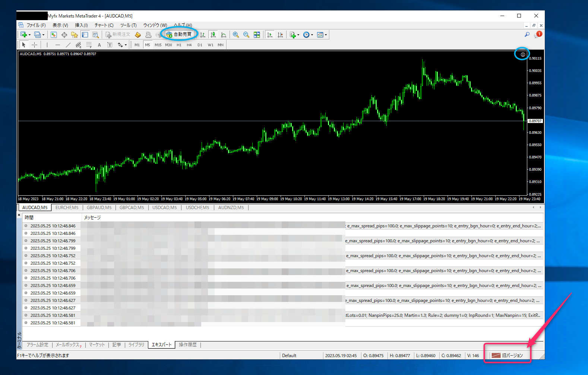Screen dimensions: 588x375
Task: Switch chart to candlestick mode
Action: [x=213, y=35]
